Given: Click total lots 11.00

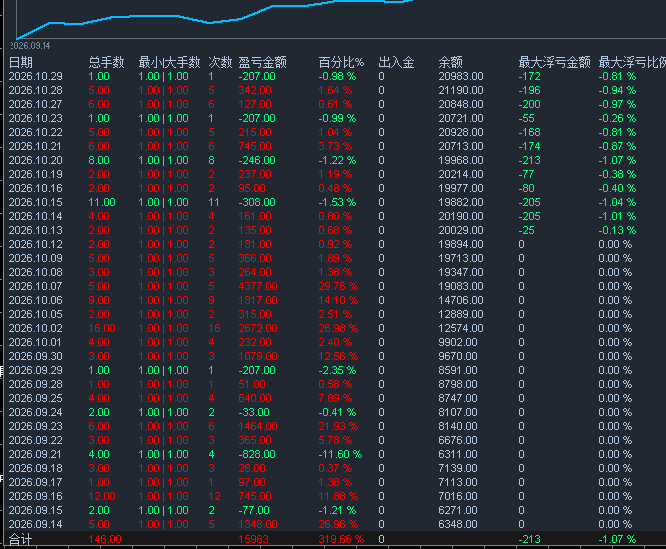Looking at the screenshot, I should [x=102, y=203].
